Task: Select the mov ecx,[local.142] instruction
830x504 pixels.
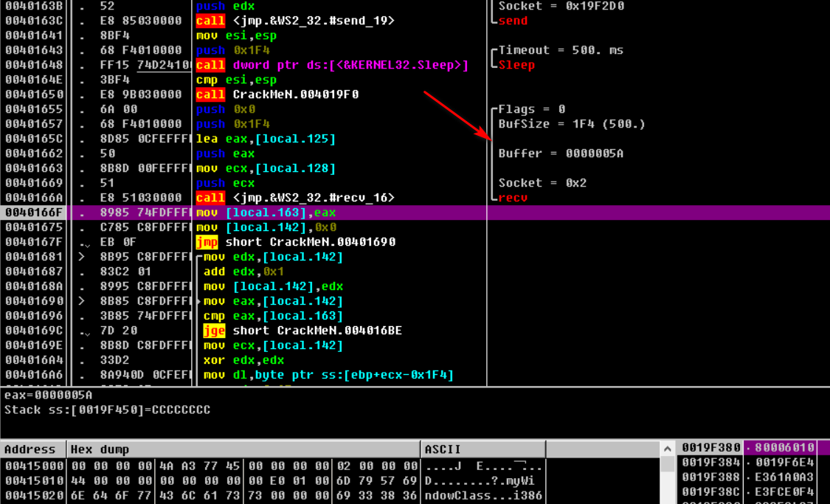Action: [273, 345]
